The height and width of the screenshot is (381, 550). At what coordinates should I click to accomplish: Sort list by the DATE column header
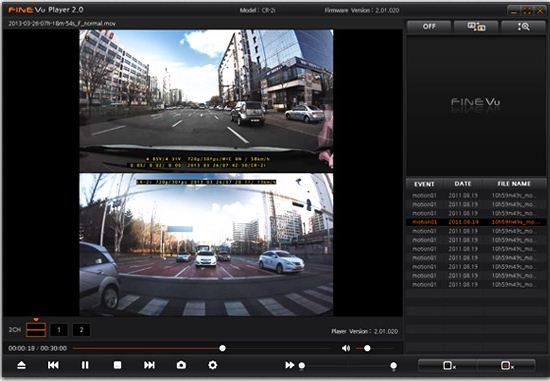pos(463,183)
